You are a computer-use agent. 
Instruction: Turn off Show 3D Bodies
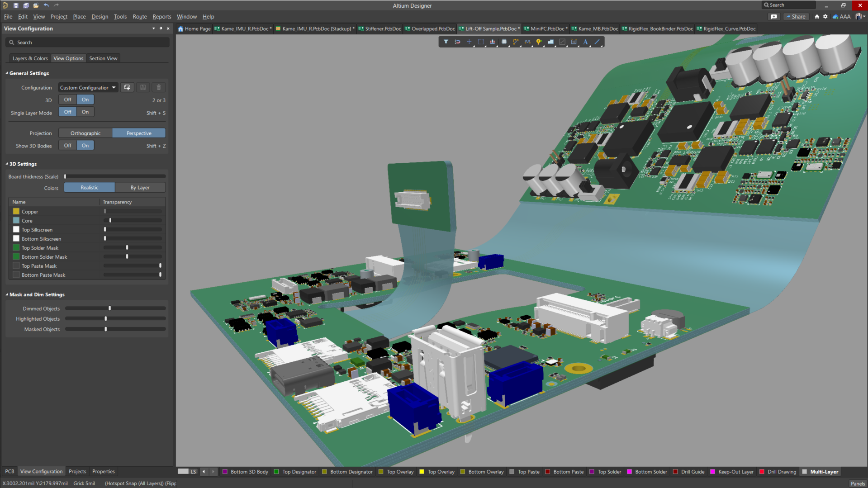point(67,145)
